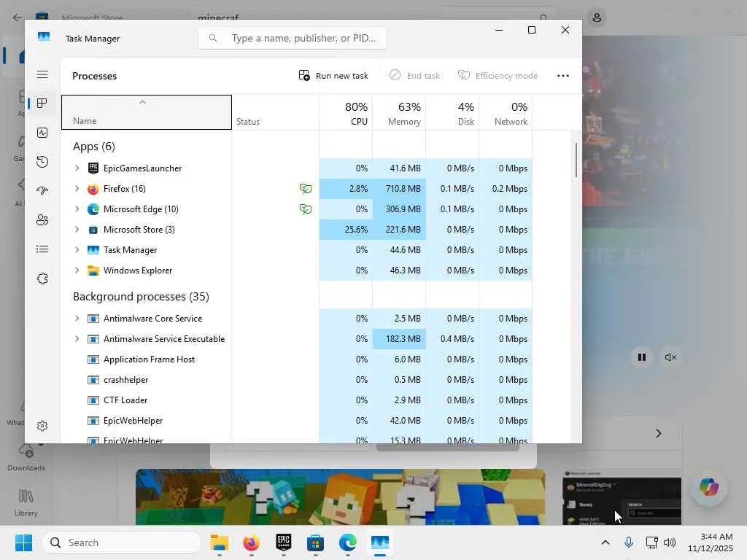Click the Run new task button
747x560 pixels.
pos(333,76)
